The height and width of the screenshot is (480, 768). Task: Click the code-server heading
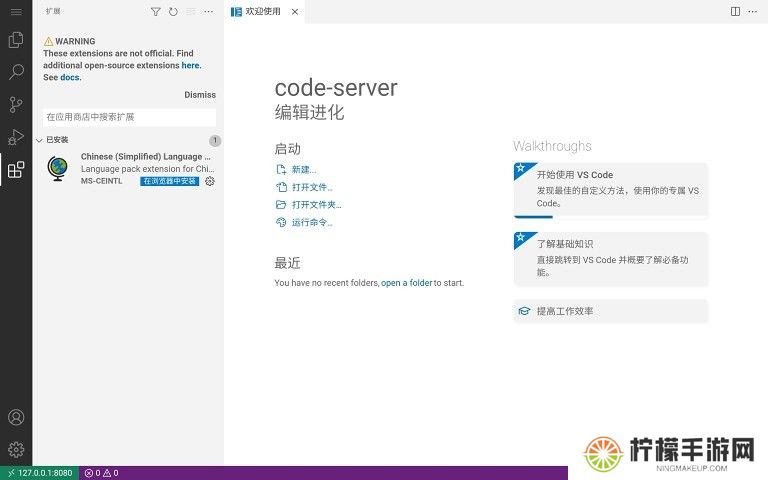[x=336, y=88]
